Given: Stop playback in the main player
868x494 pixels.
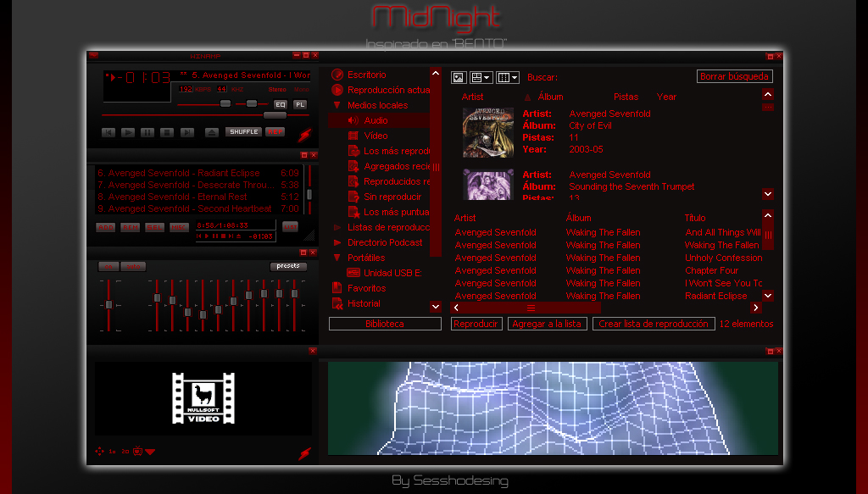Looking at the screenshot, I should pos(167,132).
